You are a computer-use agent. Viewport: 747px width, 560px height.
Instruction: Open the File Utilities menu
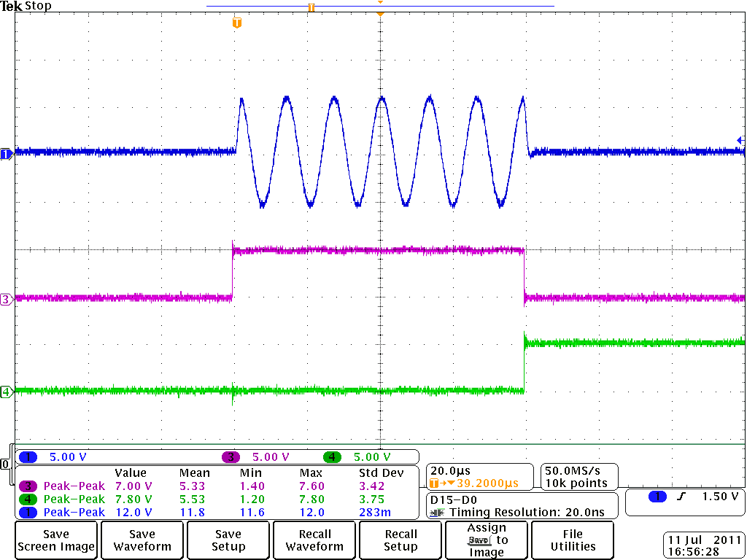(x=573, y=540)
